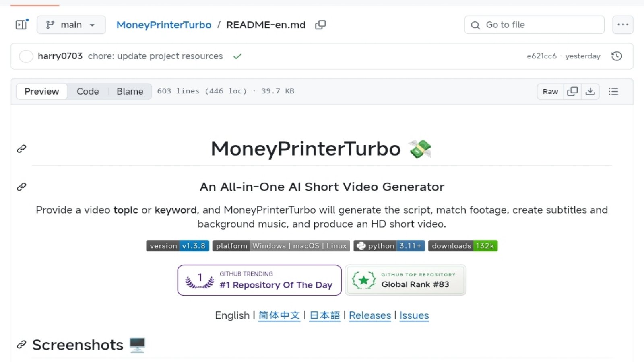Open the three-dot more options menu
644x362 pixels.
click(x=623, y=25)
